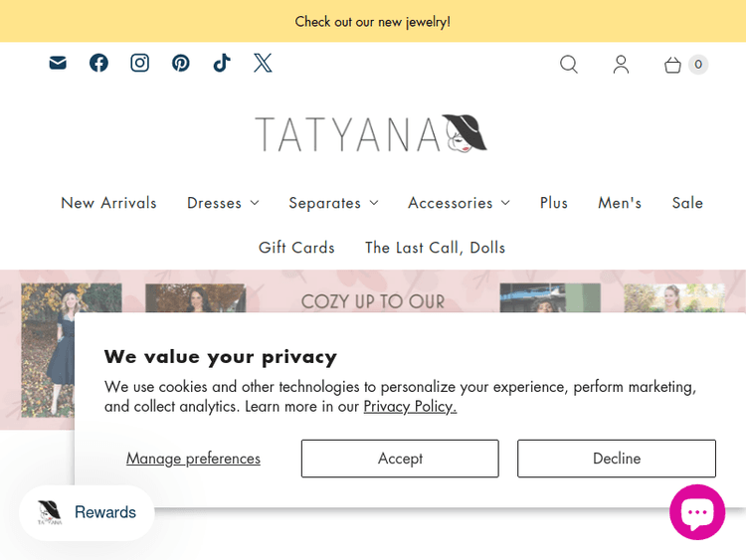
Task: Open the Facebook page icon
Action: click(98, 64)
